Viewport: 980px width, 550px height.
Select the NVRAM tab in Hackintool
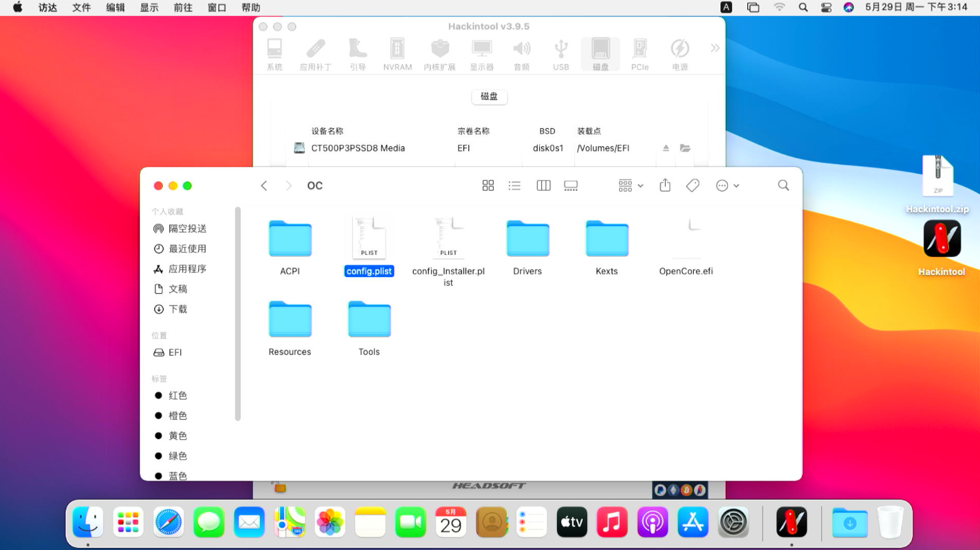[x=398, y=54]
